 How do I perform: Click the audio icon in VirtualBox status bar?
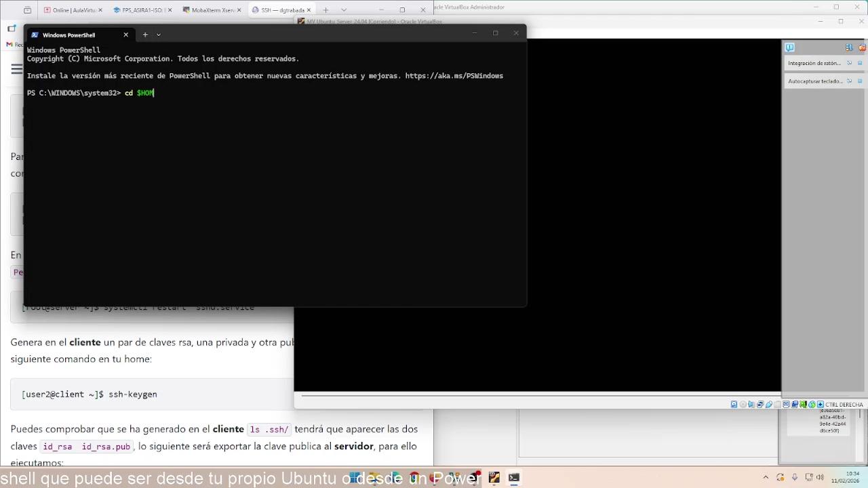point(751,405)
